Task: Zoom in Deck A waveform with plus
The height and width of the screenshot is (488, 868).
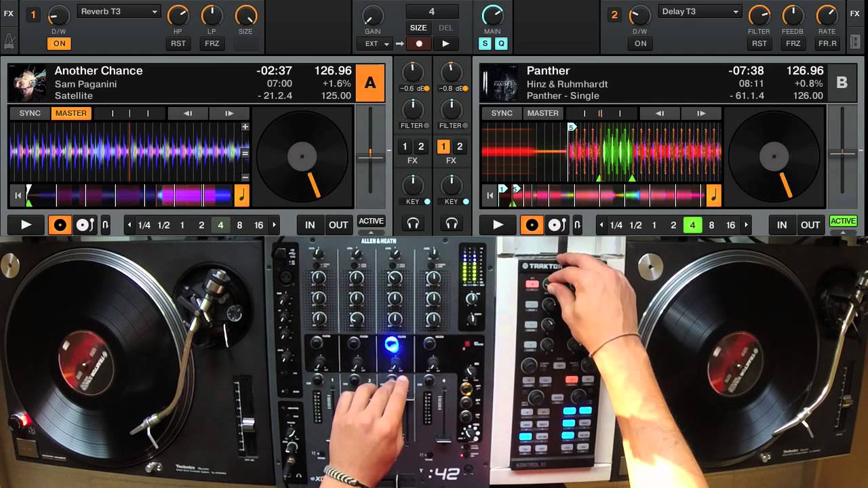Action: pos(245,127)
